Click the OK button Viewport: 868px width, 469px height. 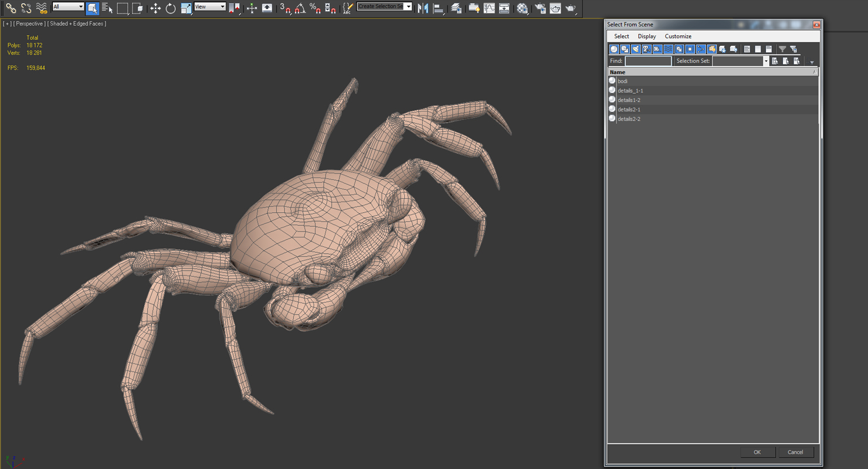(757, 452)
